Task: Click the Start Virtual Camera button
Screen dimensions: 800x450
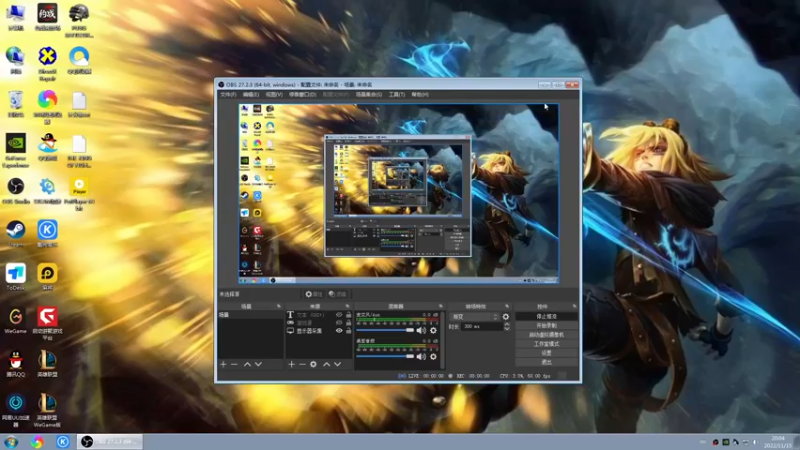Action: 546,335
